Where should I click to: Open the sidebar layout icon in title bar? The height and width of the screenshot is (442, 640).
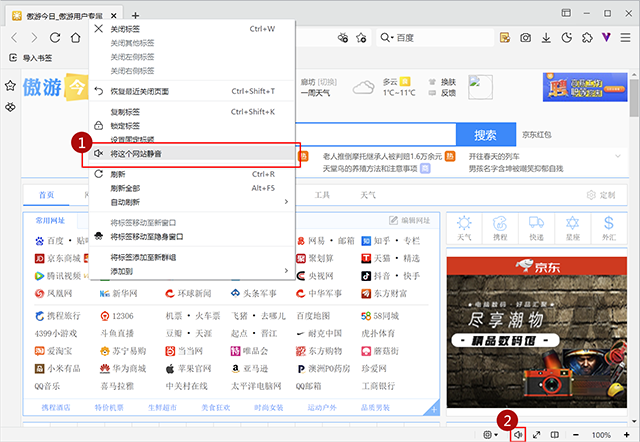tap(566, 13)
